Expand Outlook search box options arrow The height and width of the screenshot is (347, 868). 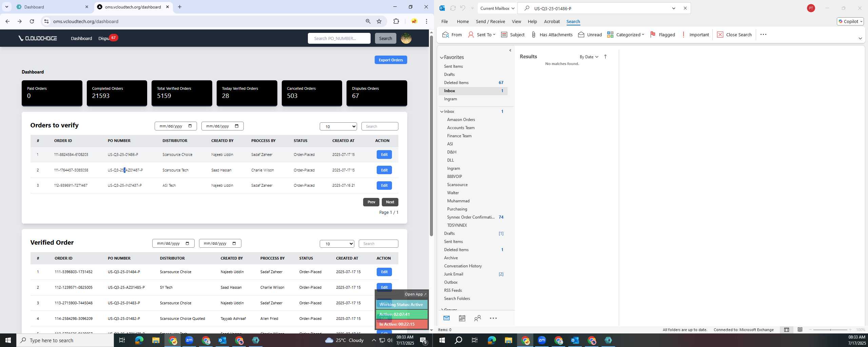674,8
